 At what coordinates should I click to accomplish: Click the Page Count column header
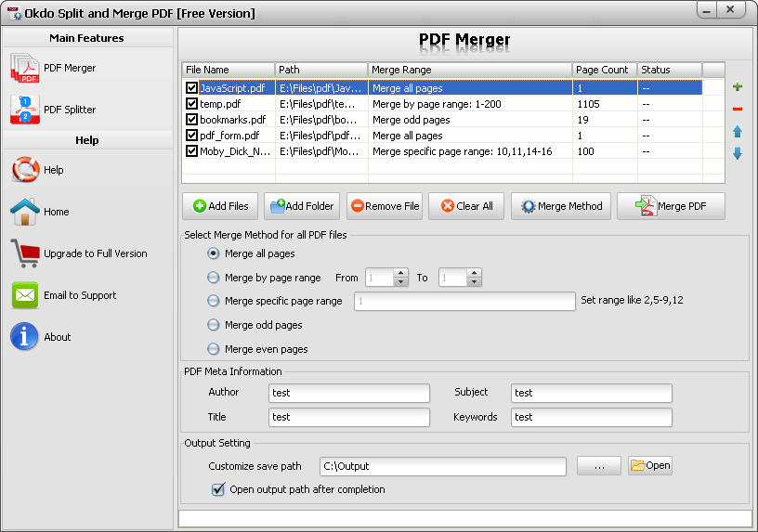click(x=605, y=70)
